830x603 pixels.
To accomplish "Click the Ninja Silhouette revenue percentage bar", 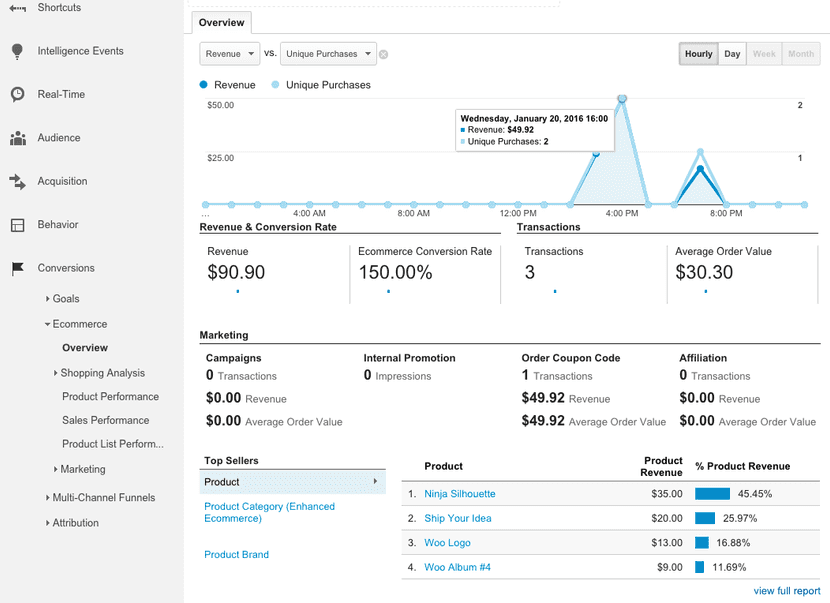I will click(713, 494).
